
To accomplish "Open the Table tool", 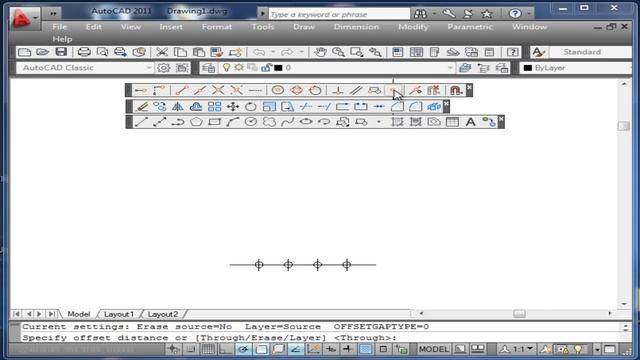I will pos(452,122).
